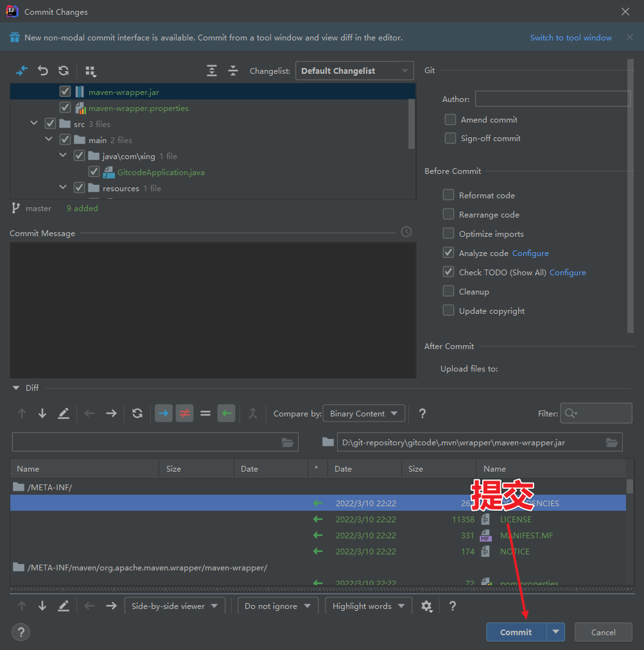Click the Author input field

pyautogui.click(x=552, y=99)
